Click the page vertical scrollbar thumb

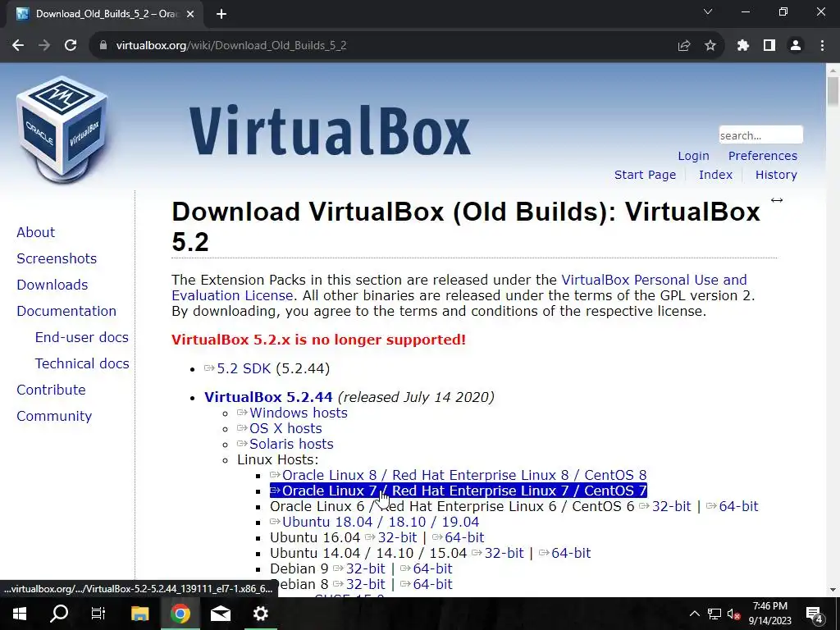pos(833,92)
